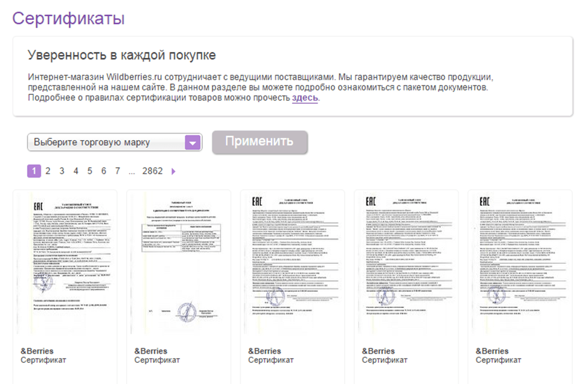Screen dimensions: 588x384
Task: Jump to page 4 in pagination
Action: (75, 171)
